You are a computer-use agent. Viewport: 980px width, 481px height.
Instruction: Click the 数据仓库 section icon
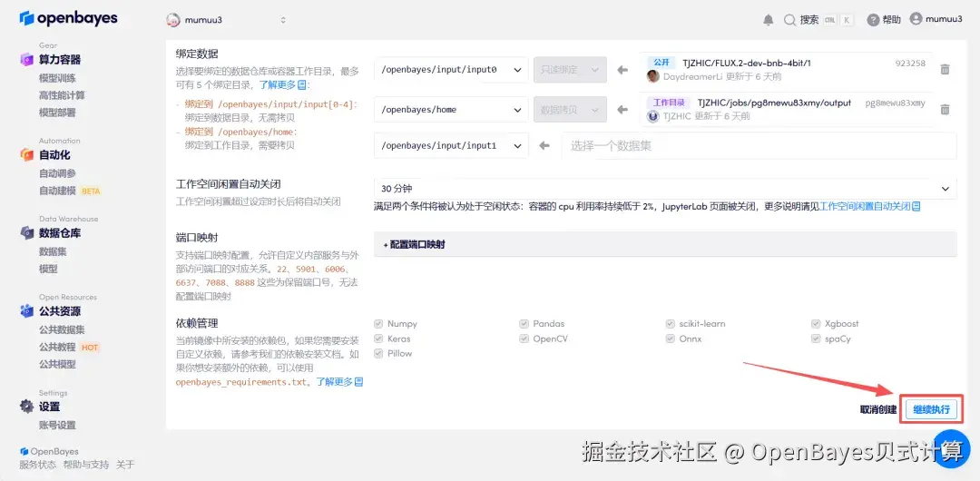click(26, 232)
